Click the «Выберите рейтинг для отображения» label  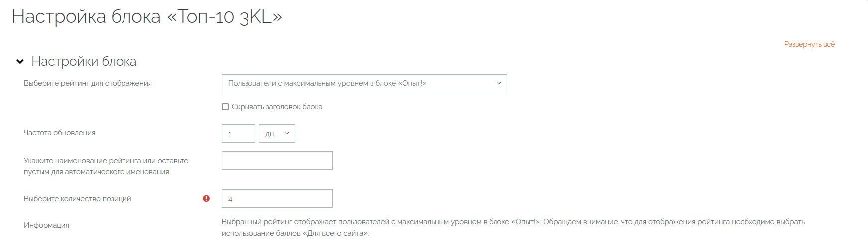pos(88,83)
